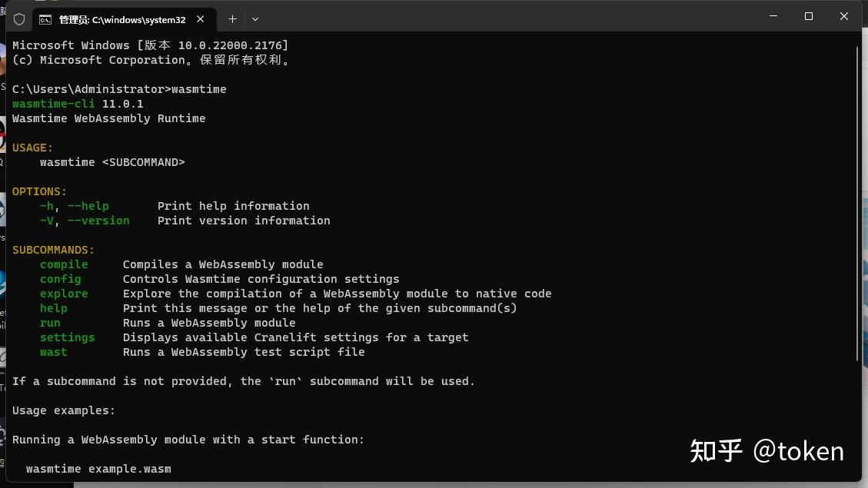Click the green 'compile' subcommand name
Screen dimensions: 868x488
[64, 264]
